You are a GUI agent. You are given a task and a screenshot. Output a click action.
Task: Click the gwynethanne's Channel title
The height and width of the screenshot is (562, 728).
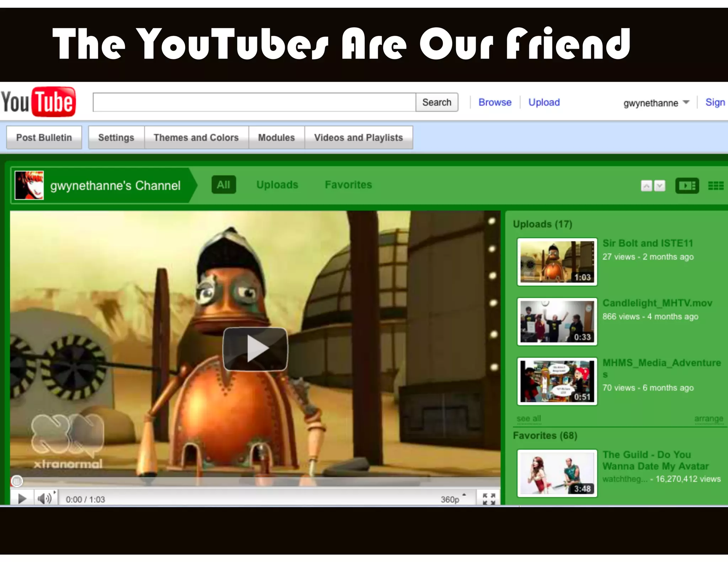(x=116, y=185)
